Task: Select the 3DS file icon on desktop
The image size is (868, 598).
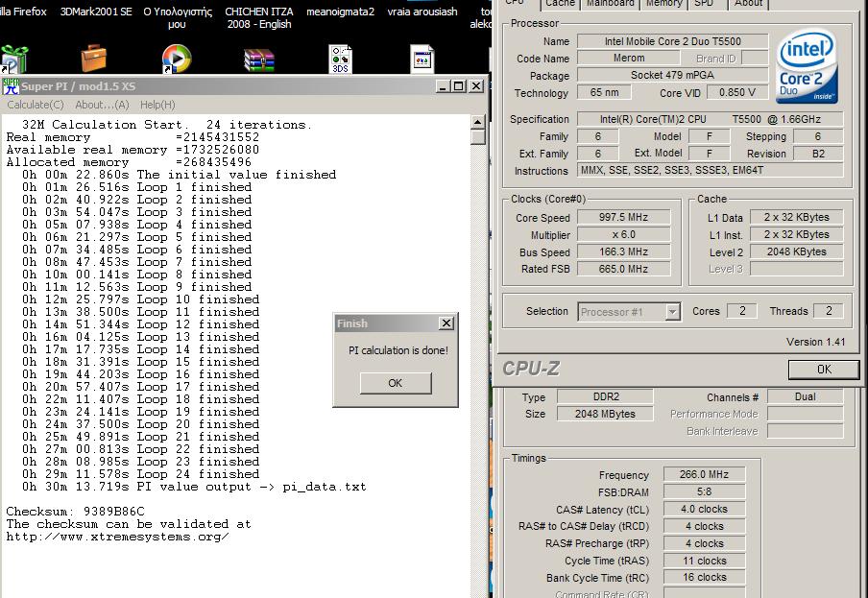Action: [x=340, y=60]
